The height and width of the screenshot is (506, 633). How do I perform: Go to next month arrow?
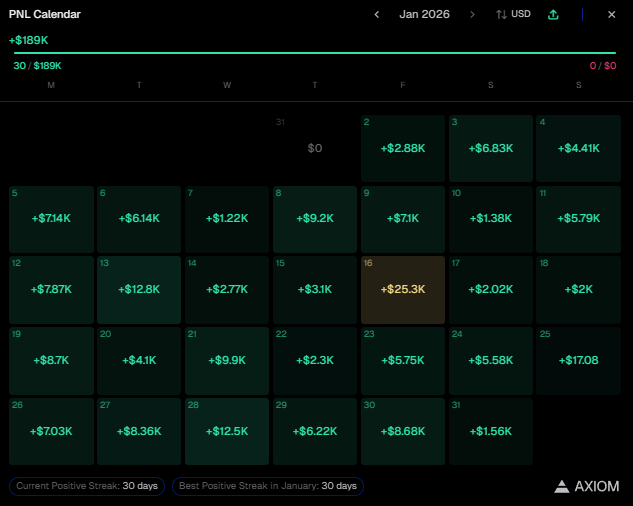(472, 15)
